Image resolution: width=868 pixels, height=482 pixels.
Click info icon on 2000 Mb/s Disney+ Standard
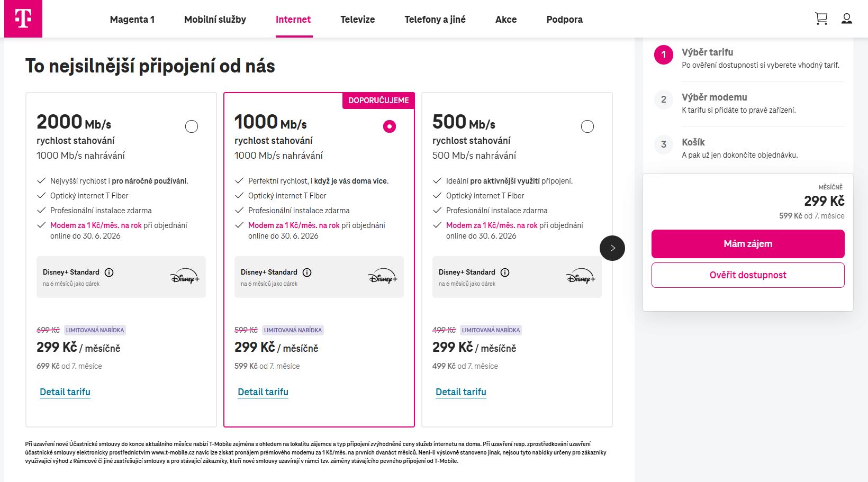(x=109, y=272)
